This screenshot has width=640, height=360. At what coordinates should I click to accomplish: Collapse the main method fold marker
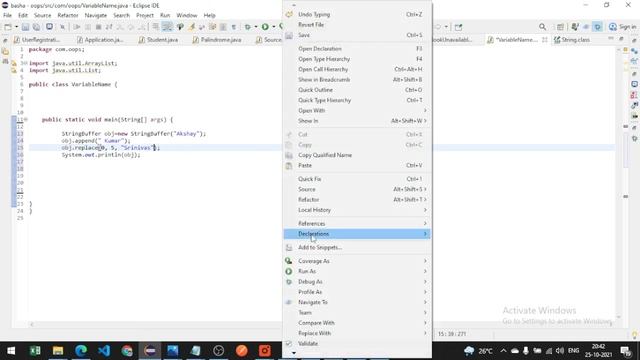(x=26, y=120)
